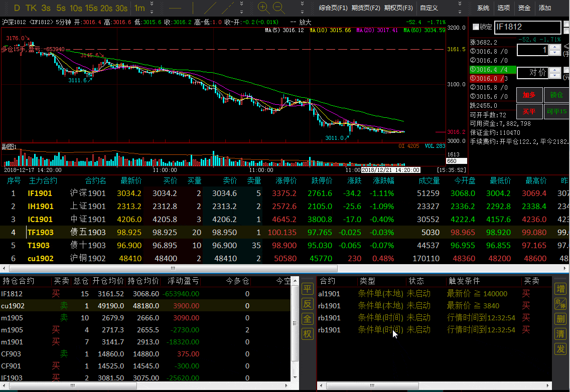Set chart period to 5s
570x392 pixels.
[61, 8]
